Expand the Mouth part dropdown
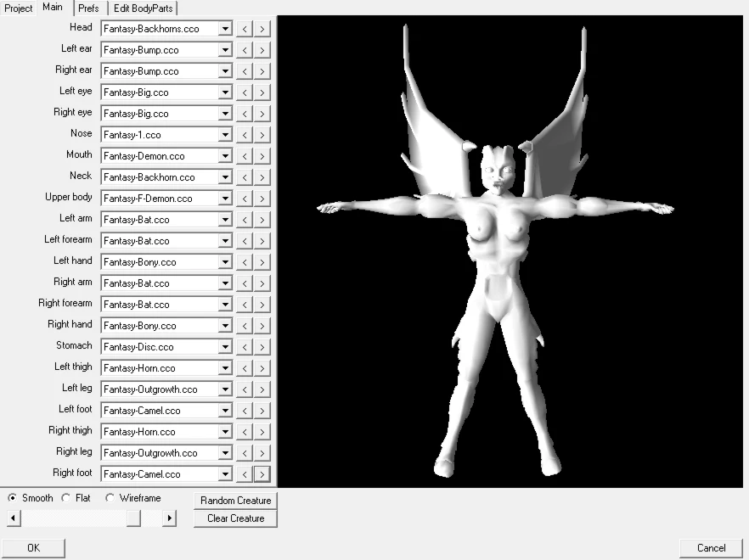 pos(225,156)
